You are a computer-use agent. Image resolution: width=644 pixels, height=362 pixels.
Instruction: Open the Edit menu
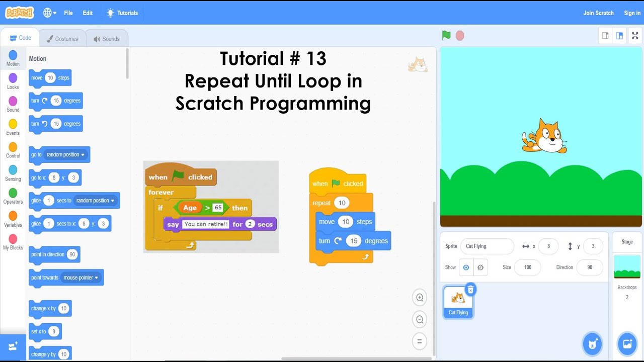tap(88, 13)
